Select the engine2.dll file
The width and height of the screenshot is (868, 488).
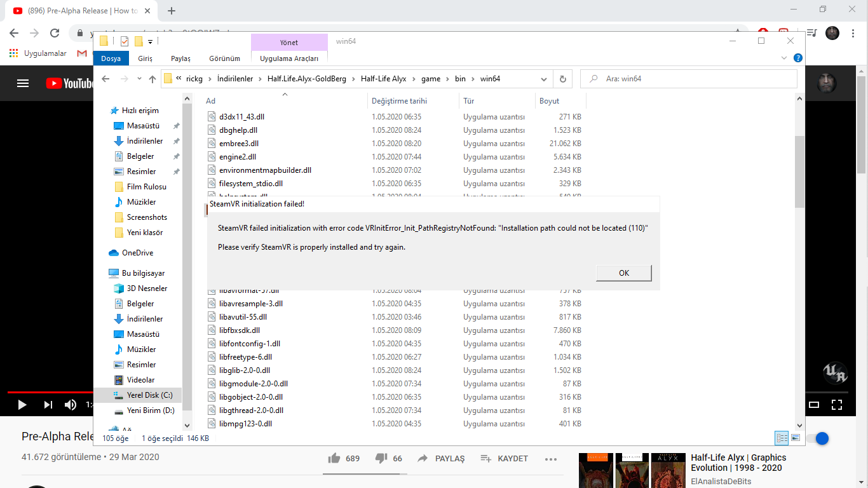click(237, 157)
